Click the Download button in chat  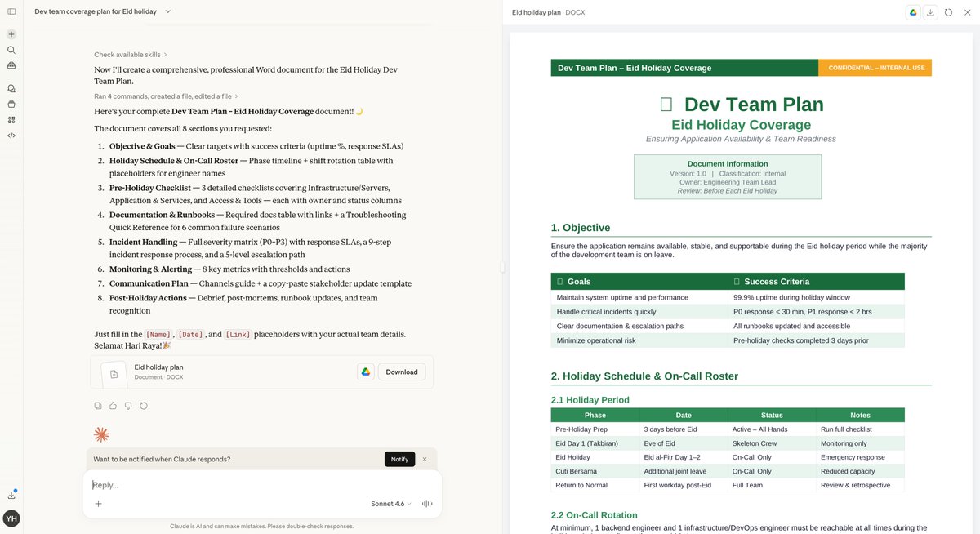coord(402,372)
